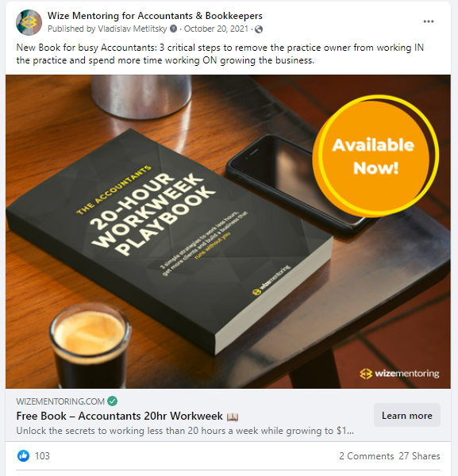Click the Learn more button
458x476 pixels.
407,415
